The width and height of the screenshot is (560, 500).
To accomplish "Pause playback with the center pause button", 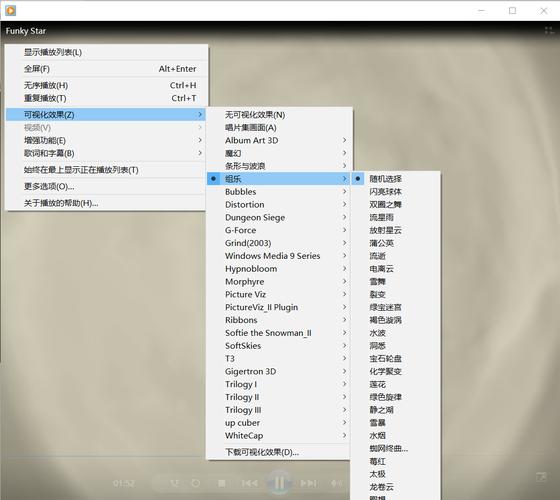I will 279,483.
